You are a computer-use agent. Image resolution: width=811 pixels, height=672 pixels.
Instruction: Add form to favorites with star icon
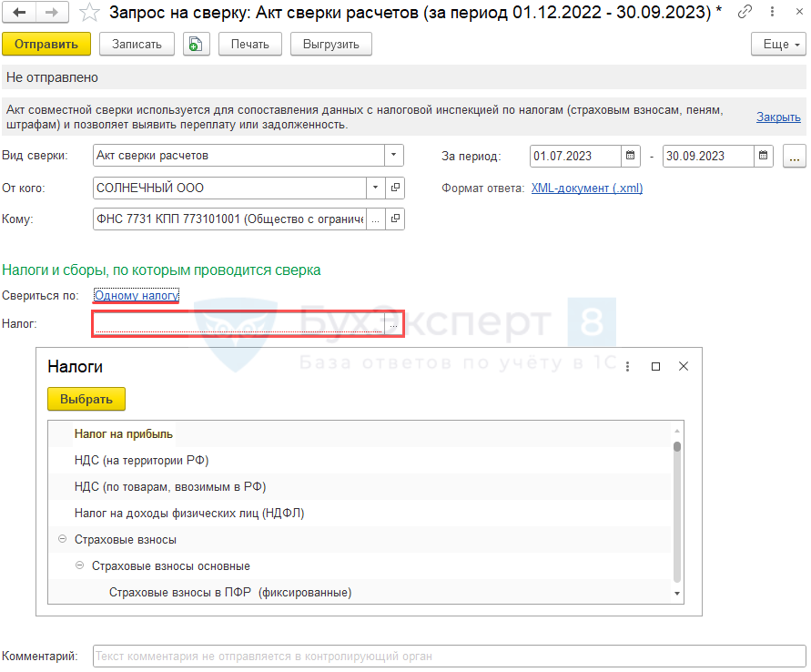(x=89, y=13)
